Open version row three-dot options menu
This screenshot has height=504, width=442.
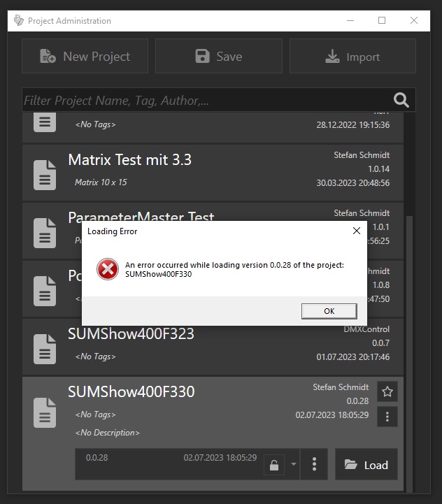coord(315,464)
